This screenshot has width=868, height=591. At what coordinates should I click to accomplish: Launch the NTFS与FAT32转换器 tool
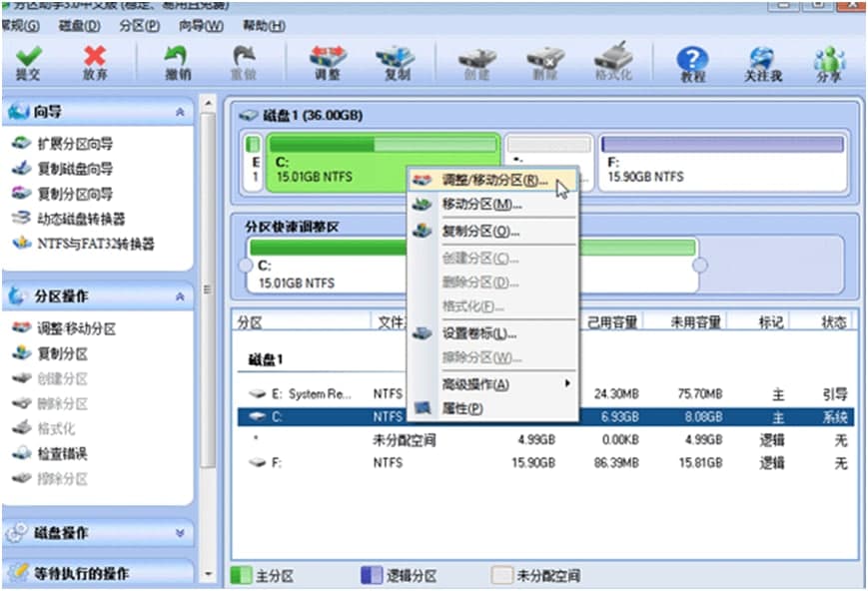[x=83, y=244]
